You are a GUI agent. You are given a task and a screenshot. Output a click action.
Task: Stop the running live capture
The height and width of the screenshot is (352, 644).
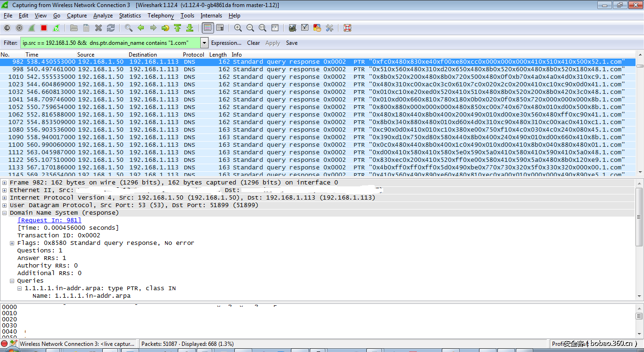click(x=44, y=28)
